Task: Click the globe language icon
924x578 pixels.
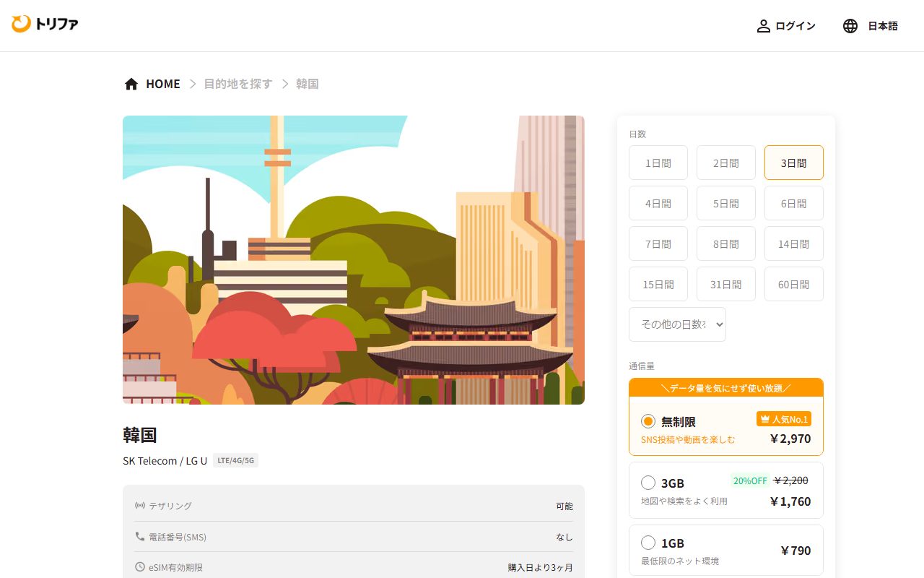Action: point(850,26)
